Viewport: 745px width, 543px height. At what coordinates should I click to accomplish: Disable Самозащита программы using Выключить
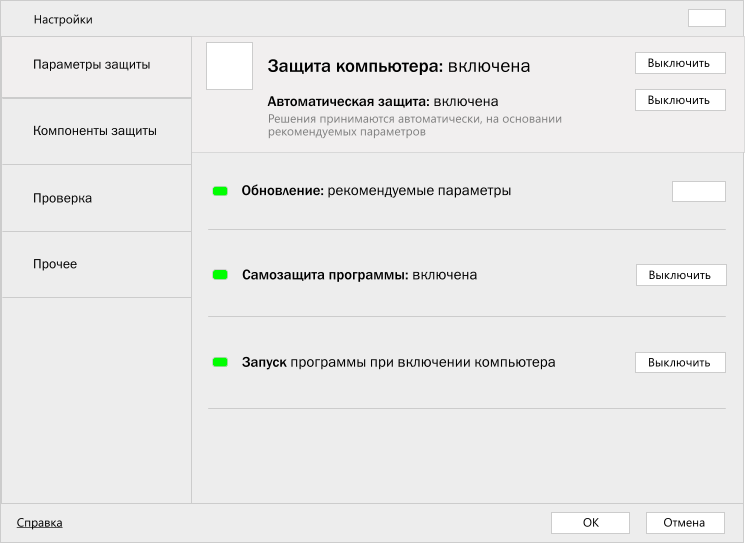tap(680, 275)
